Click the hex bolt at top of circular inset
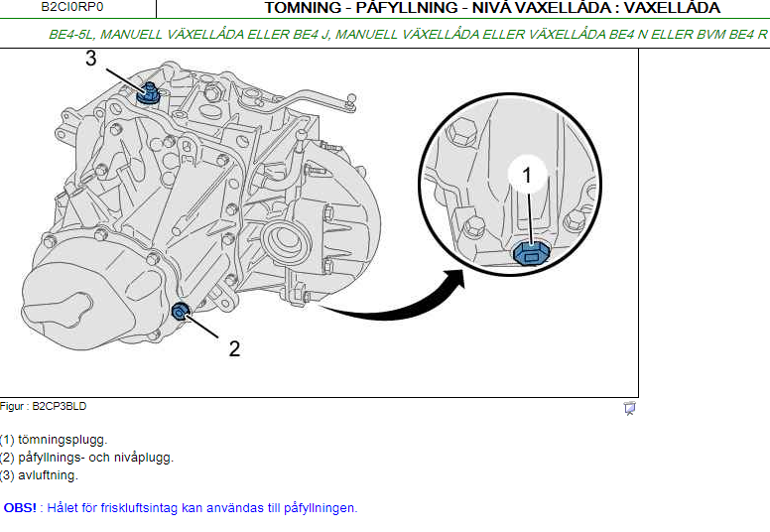 [461, 130]
